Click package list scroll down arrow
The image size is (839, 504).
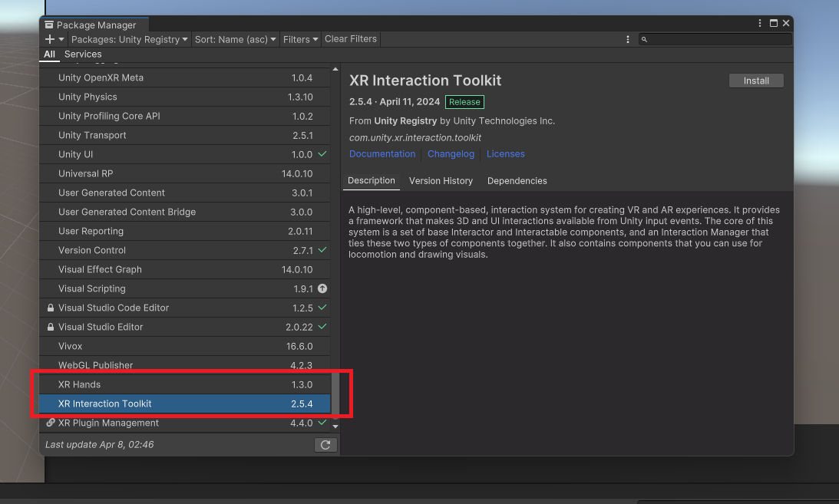(x=335, y=427)
